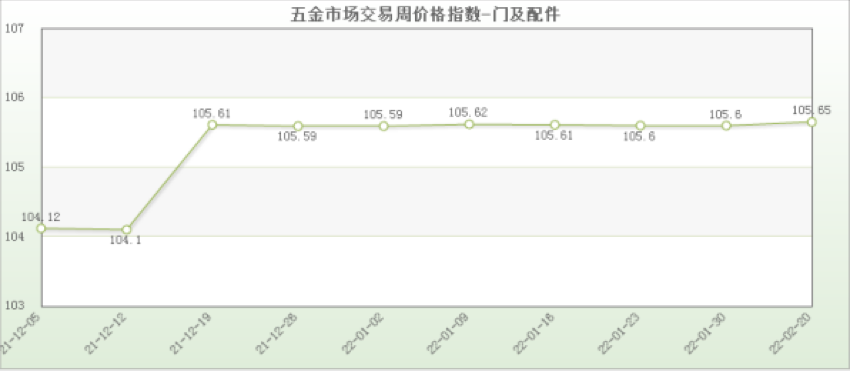Click the 22-01-02 data point marker

pyautogui.click(x=383, y=126)
